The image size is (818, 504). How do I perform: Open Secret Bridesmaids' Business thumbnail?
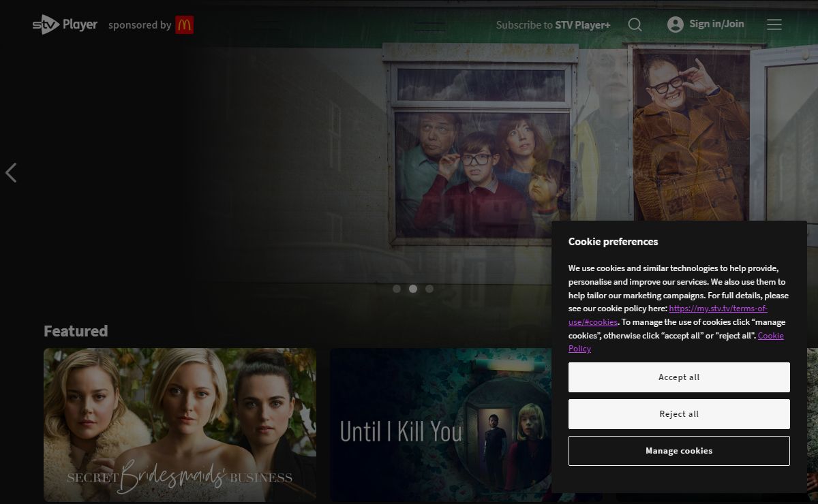point(180,425)
